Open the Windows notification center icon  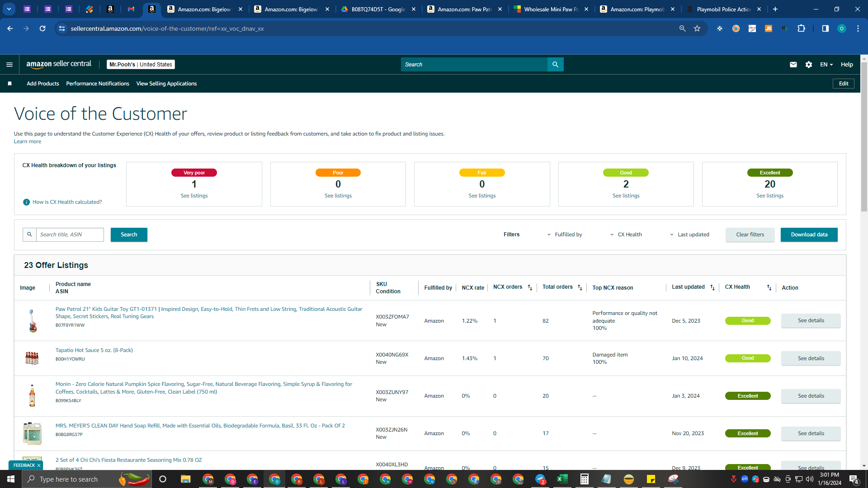click(854, 479)
